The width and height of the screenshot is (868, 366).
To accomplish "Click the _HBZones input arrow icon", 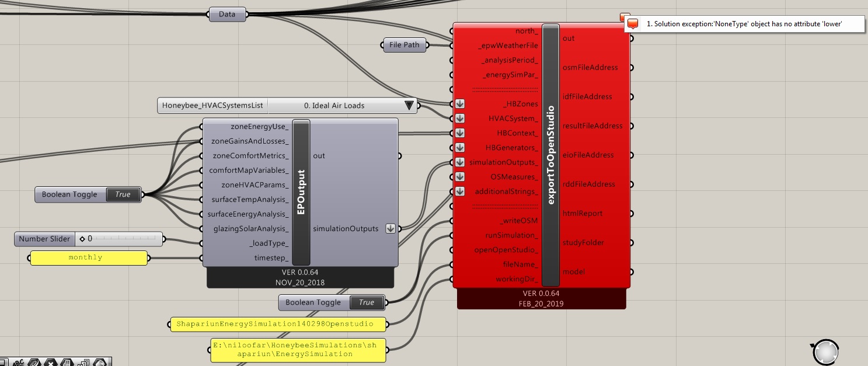I will (x=460, y=104).
